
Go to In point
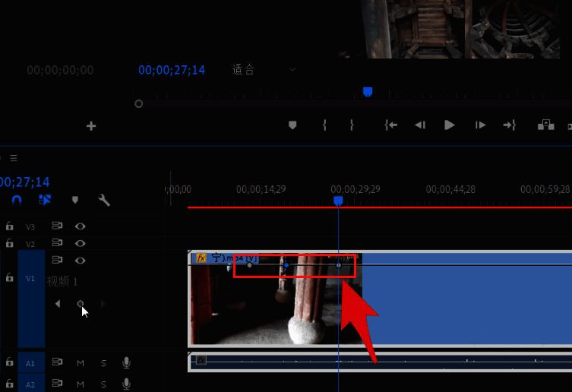tap(390, 125)
